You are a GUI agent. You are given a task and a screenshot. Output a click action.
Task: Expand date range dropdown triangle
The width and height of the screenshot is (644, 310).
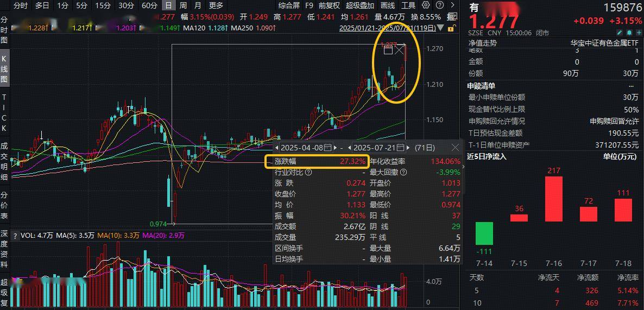coord(441,28)
